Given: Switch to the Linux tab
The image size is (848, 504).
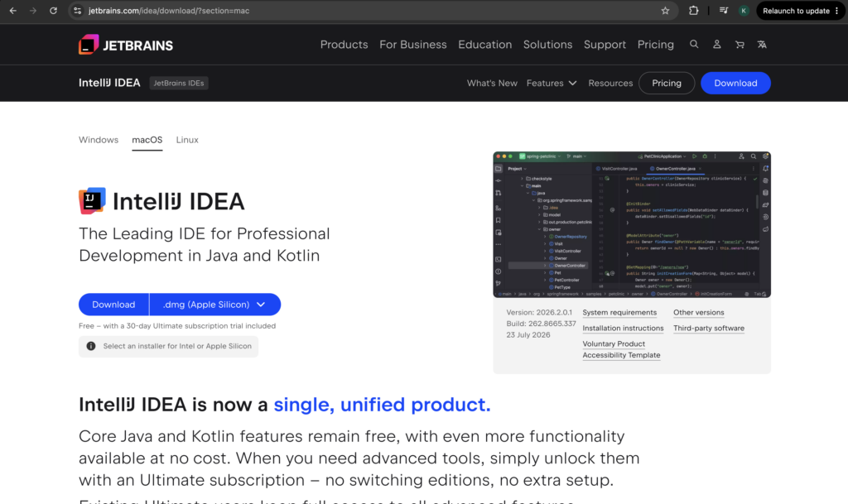Looking at the screenshot, I should 187,140.
